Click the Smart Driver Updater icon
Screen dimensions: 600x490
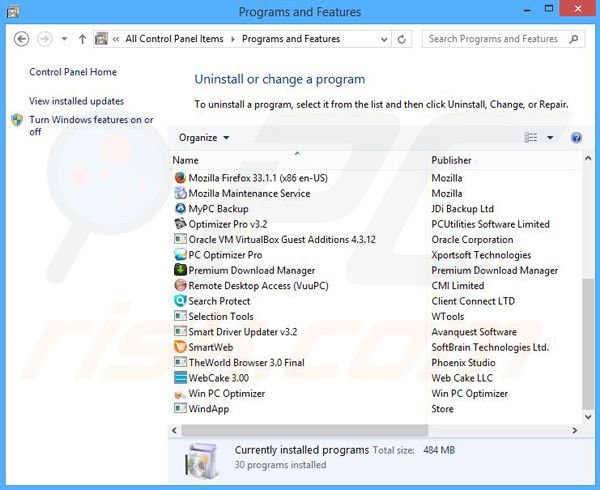[x=180, y=331]
